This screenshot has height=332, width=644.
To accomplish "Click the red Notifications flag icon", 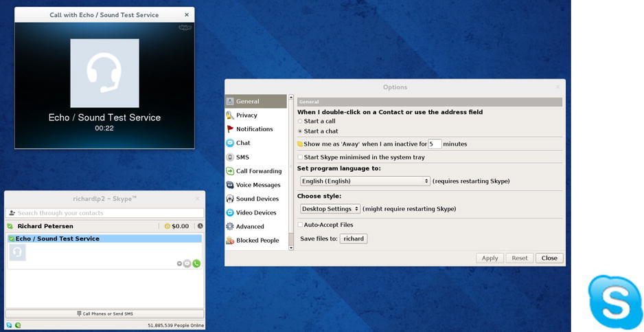I will [x=230, y=129].
